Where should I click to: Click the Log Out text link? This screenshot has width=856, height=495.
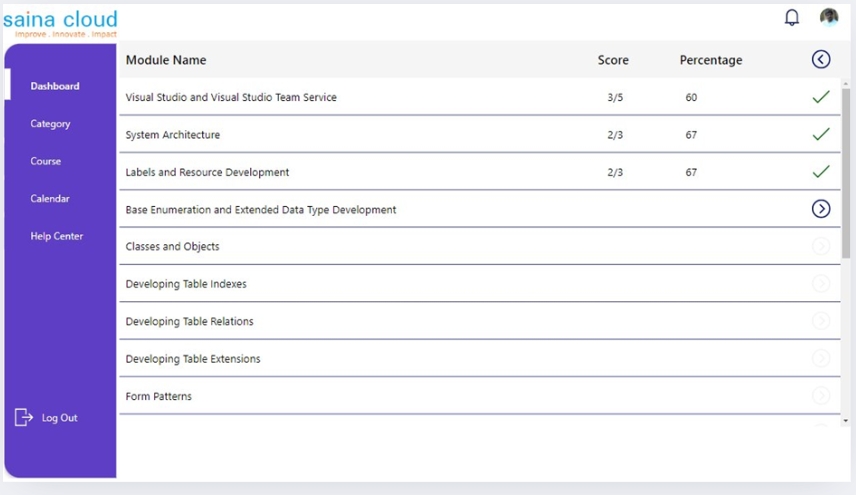click(x=60, y=418)
